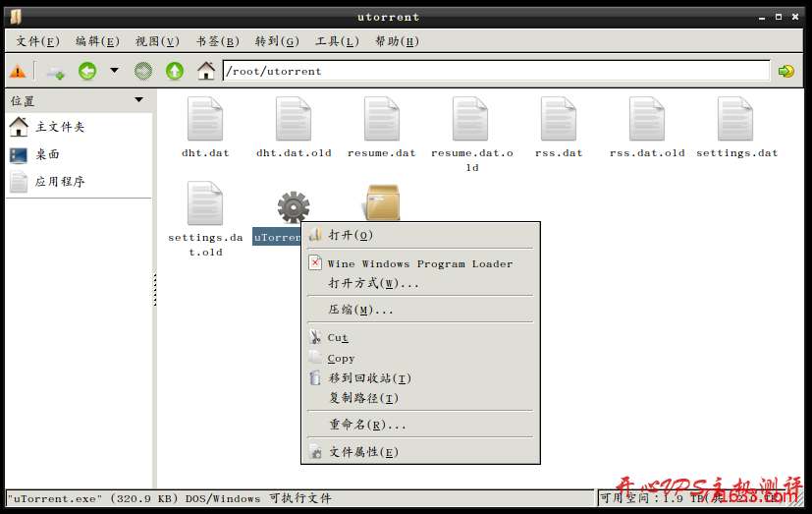Maximize the utorrent file manager window

pyautogui.click(x=779, y=17)
